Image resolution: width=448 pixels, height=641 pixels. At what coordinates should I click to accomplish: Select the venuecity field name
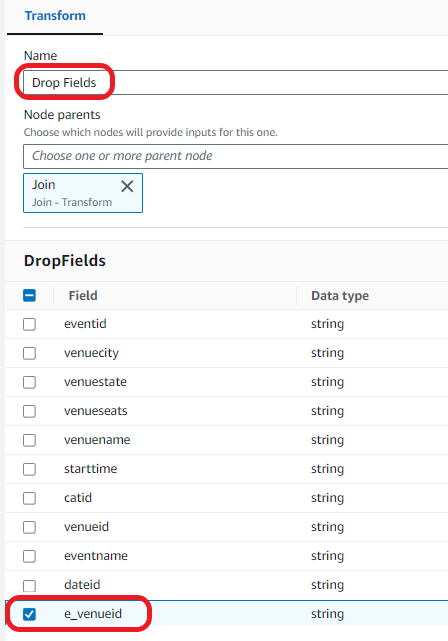92,353
